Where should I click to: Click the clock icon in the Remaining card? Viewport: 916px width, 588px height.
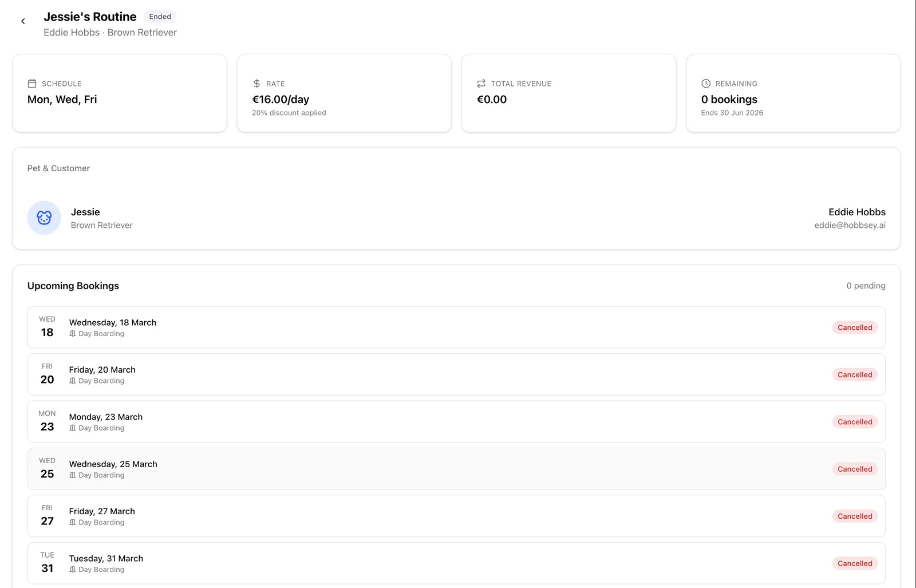pyautogui.click(x=706, y=83)
